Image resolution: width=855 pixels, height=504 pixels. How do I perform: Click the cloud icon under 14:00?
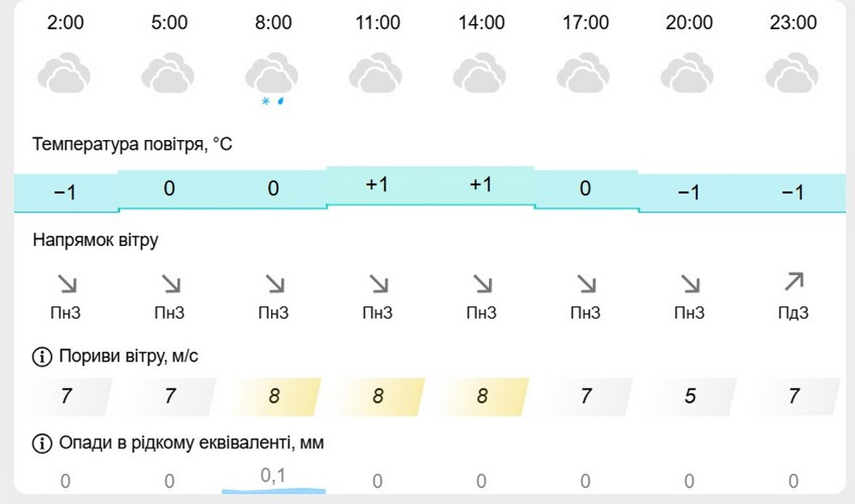tap(480, 73)
